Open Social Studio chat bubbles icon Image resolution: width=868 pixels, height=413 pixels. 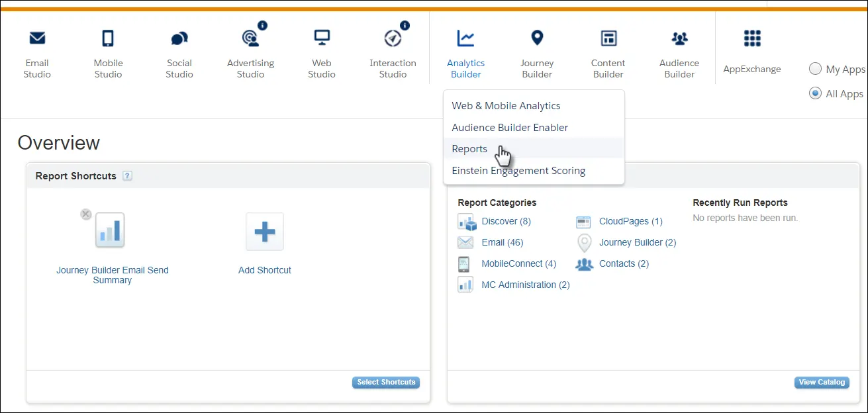click(x=179, y=38)
